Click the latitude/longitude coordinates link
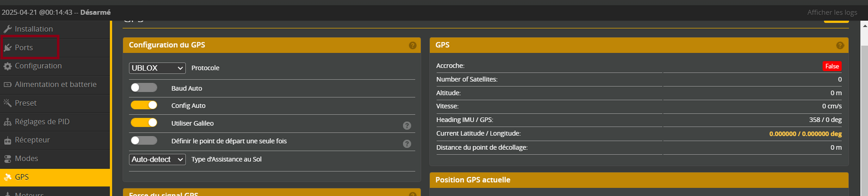This screenshot has width=868, height=196. [805, 134]
